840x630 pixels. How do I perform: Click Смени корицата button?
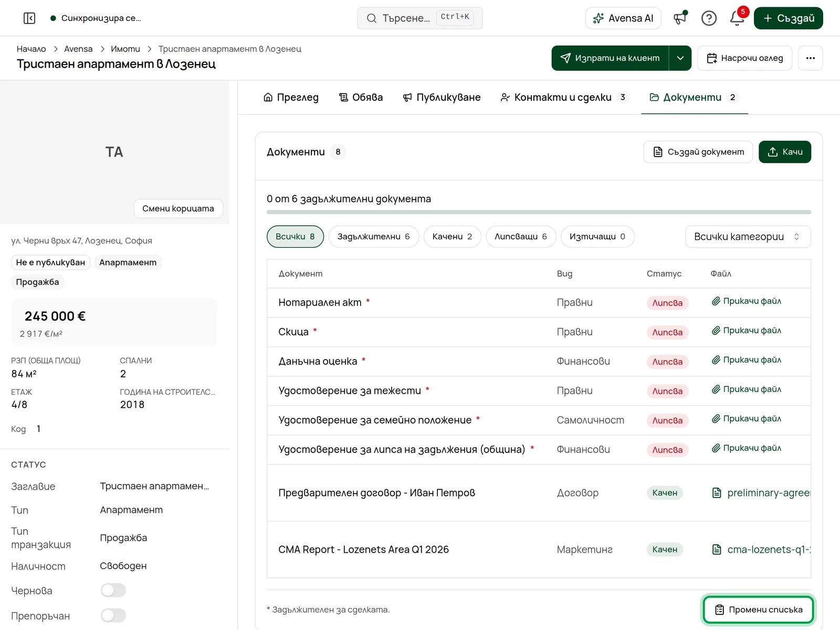click(178, 208)
